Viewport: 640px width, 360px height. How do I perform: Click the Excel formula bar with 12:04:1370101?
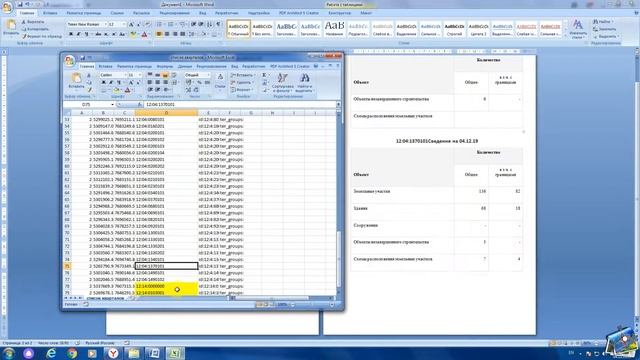pyautogui.click(x=240, y=104)
